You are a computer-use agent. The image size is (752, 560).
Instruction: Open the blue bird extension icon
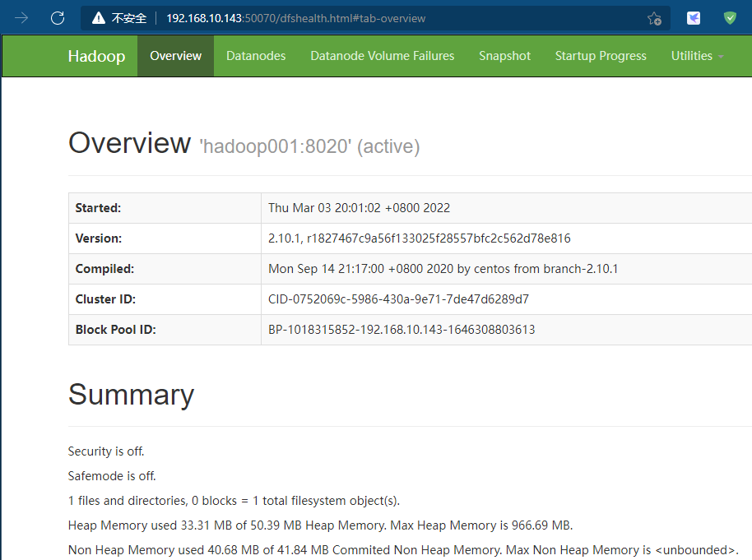(694, 18)
